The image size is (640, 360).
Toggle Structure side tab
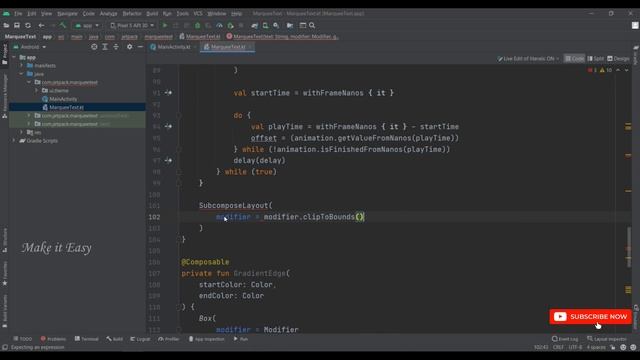click(x=4, y=240)
